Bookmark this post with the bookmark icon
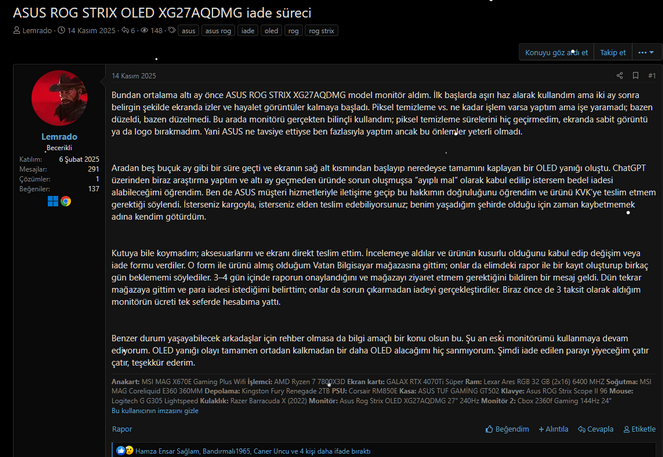Viewport: 663px width, 457px height. (635, 76)
